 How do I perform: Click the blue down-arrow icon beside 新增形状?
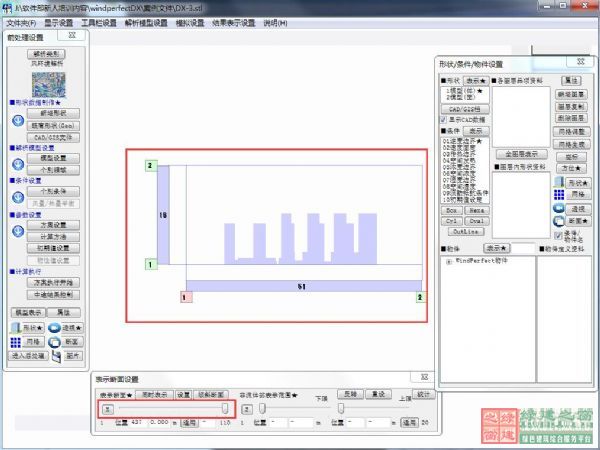[x=17, y=120]
